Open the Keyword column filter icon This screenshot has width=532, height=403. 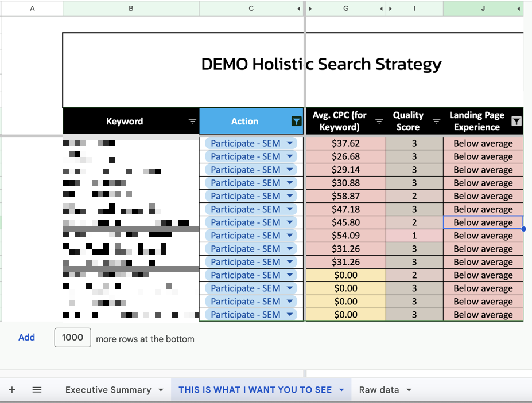tap(192, 122)
